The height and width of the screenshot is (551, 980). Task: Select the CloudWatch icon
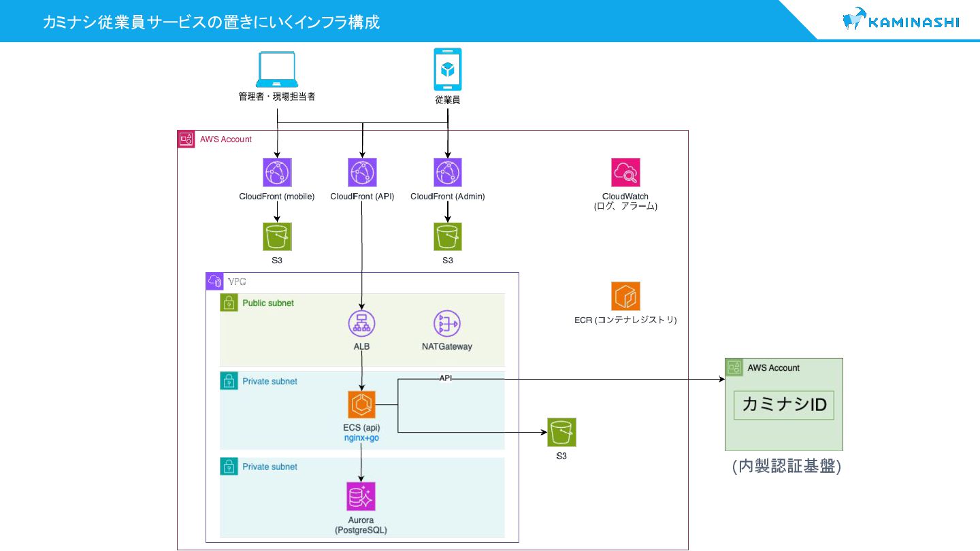pos(625,173)
